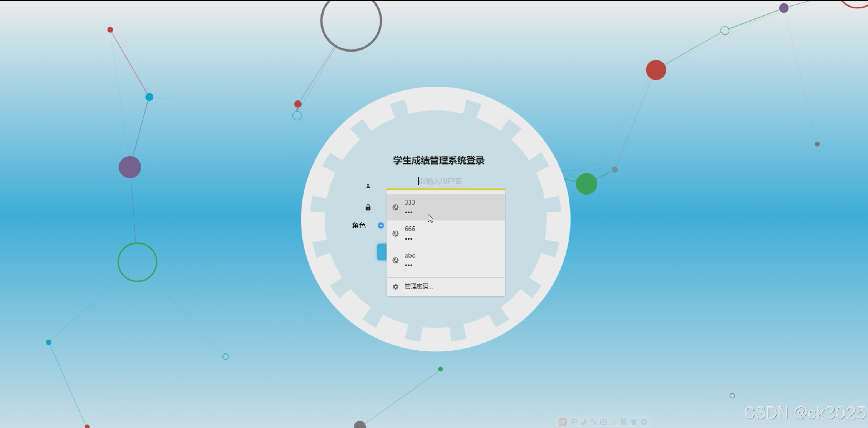
Task: Toggle 简 simplified/traditional Chinese switch
Action: tap(623, 422)
